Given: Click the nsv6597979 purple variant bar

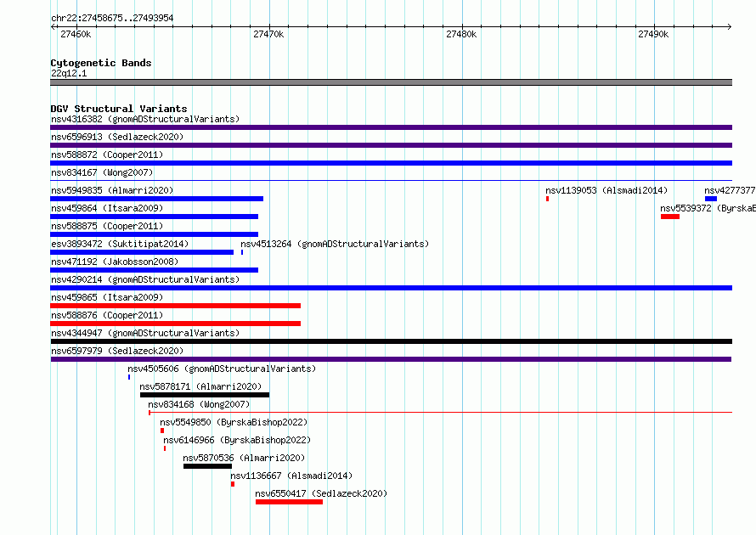Looking at the screenshot, I should click(391, 359).
